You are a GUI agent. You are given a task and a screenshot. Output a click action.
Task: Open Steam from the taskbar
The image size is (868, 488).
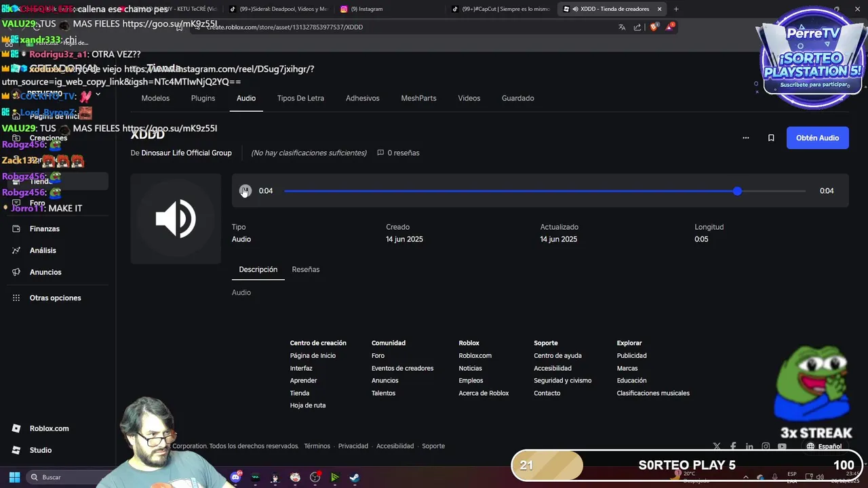coord(354,477)
